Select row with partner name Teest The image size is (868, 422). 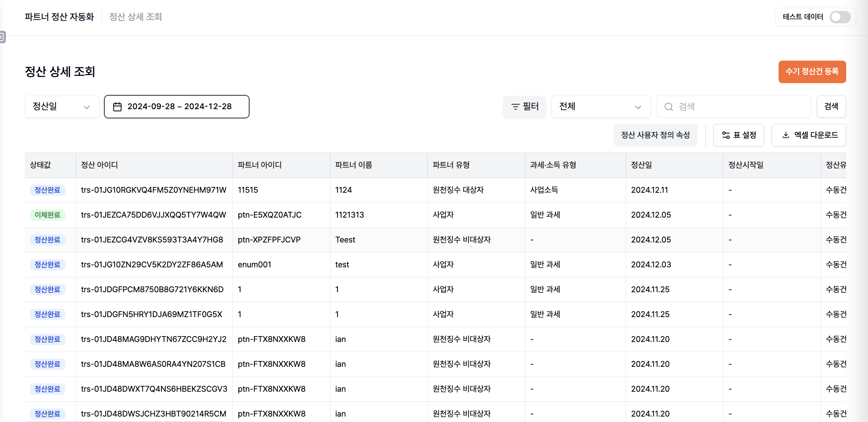(345, 240)
